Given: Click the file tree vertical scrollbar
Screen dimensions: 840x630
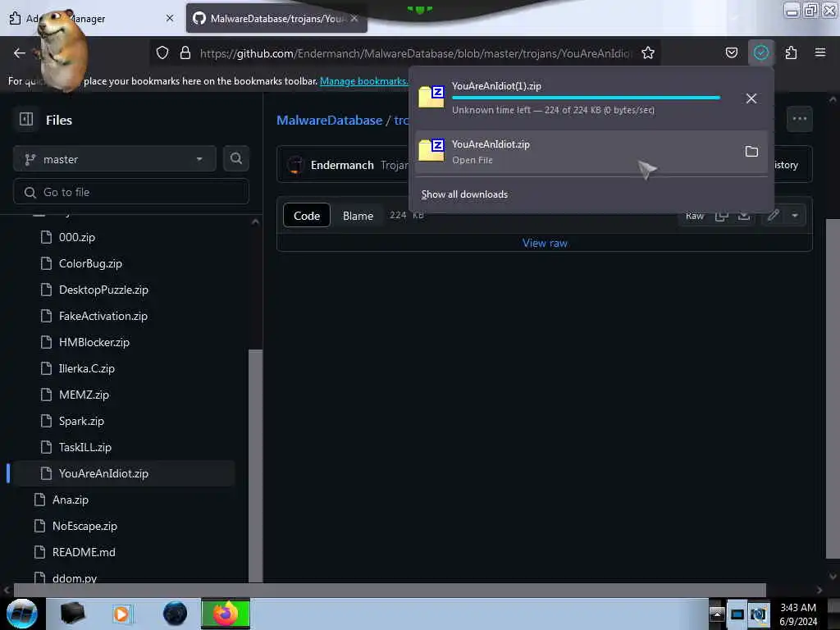Looking at the screenshot, I should pos(256,465).
